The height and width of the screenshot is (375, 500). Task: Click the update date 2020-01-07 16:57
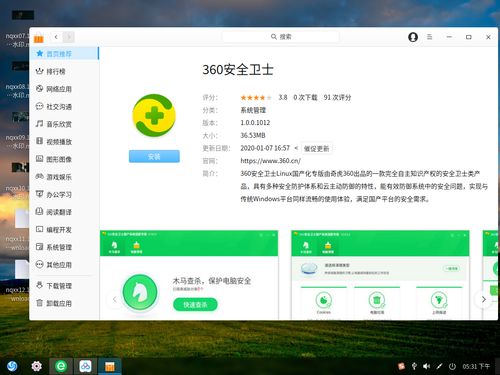(x=265, y=148)
